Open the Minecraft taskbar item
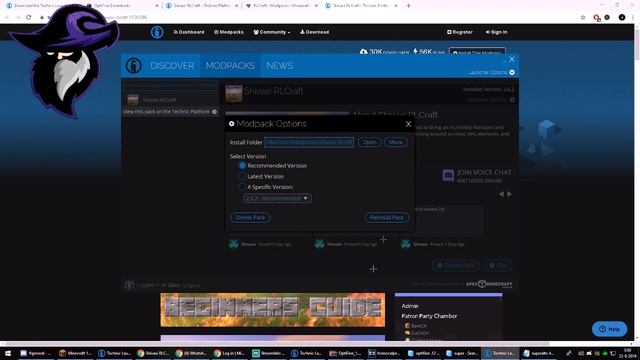 coord(76,353)
